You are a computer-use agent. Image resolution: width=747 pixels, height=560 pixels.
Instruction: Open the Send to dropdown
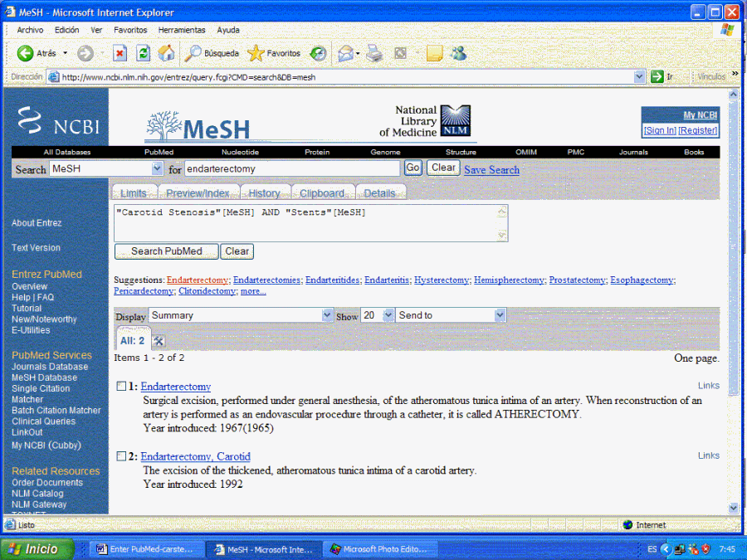click(500, 315)
